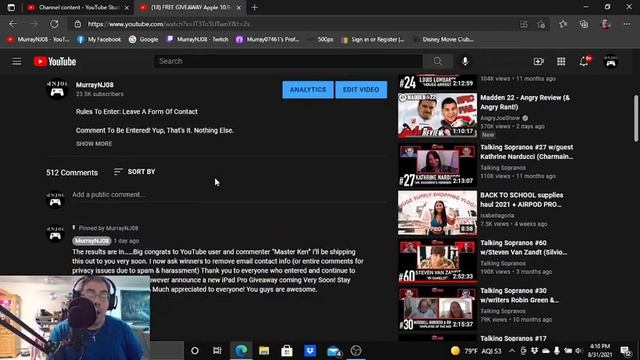The image size is (640, 360).
Task: Open the tab actions menu icon
Action: tap(11, 7)
